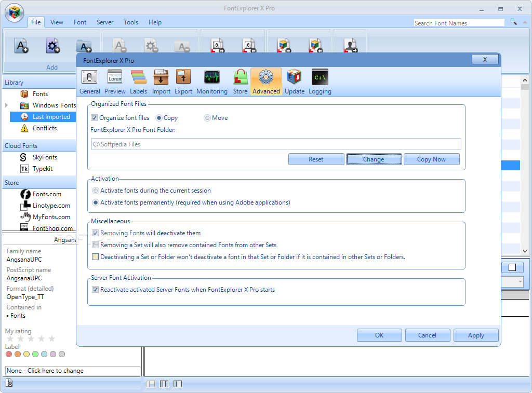The image size is (532, 393).
Task: Switch to Import preferences
Action: click(x=161, y=82)
